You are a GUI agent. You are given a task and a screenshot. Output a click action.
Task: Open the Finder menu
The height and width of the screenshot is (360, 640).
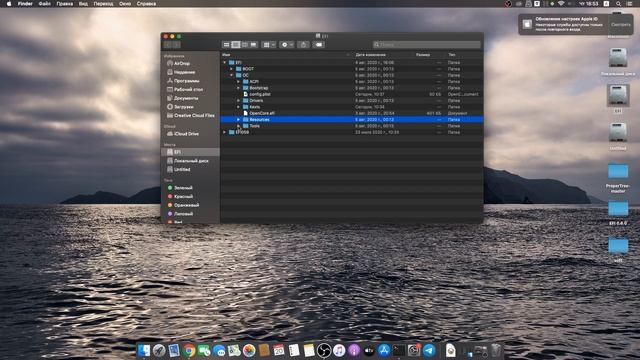(25, 4)
